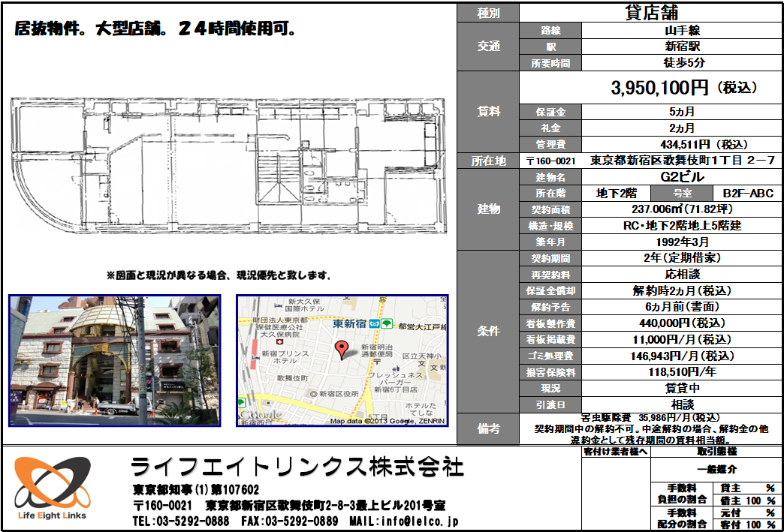Click the 借主 100% fee burden cell
Image resolution: width=784 pixels, height=532 pixels.
click(x=747, y=500)
